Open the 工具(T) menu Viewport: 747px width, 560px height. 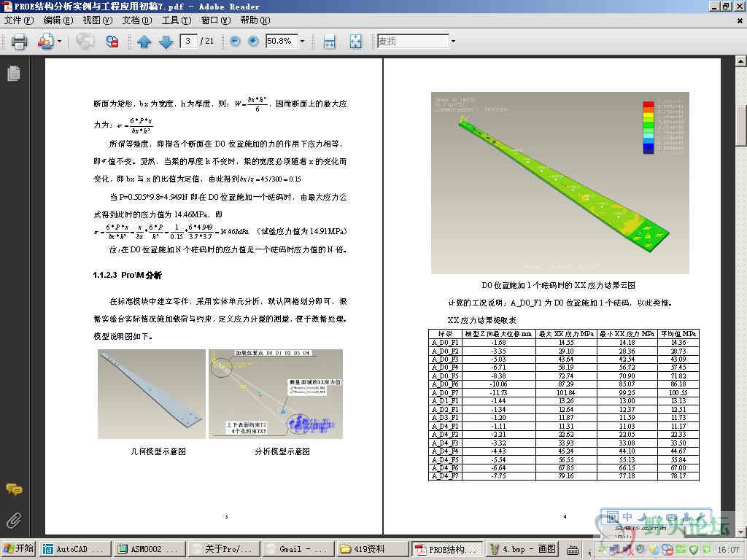(x=177, y=20)
